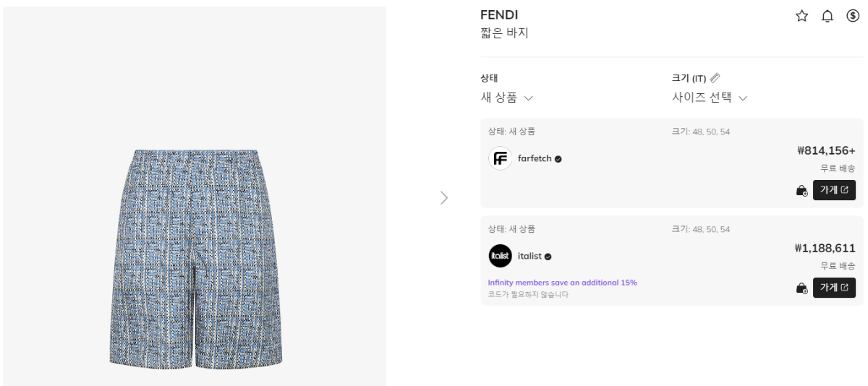868x386 pixels.
Task: Click the farfetch store logo
Action: tap(501, 158)
